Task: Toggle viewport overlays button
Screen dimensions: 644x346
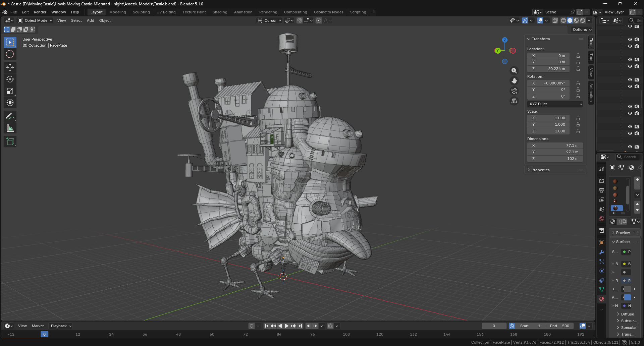Action: tap(540, 20)
